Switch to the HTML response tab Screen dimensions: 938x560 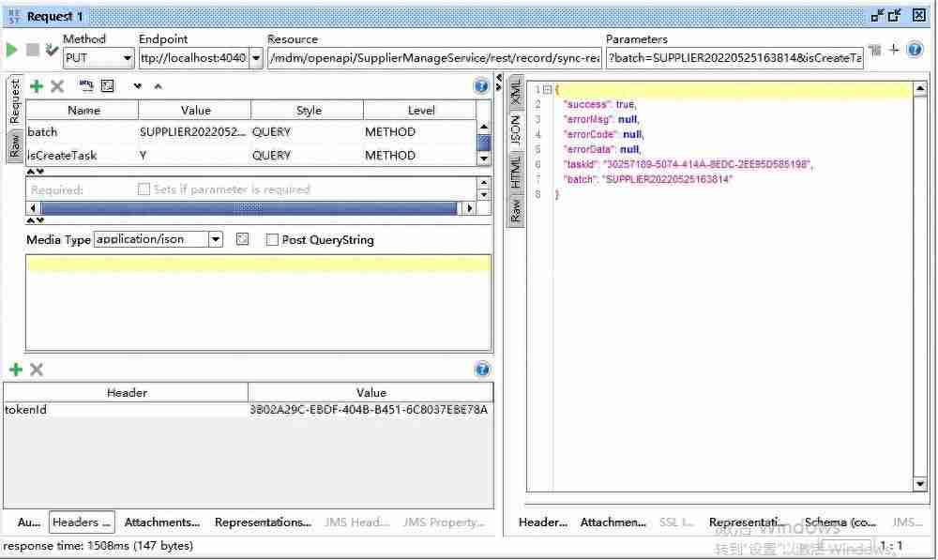click(x=516, y=173)
